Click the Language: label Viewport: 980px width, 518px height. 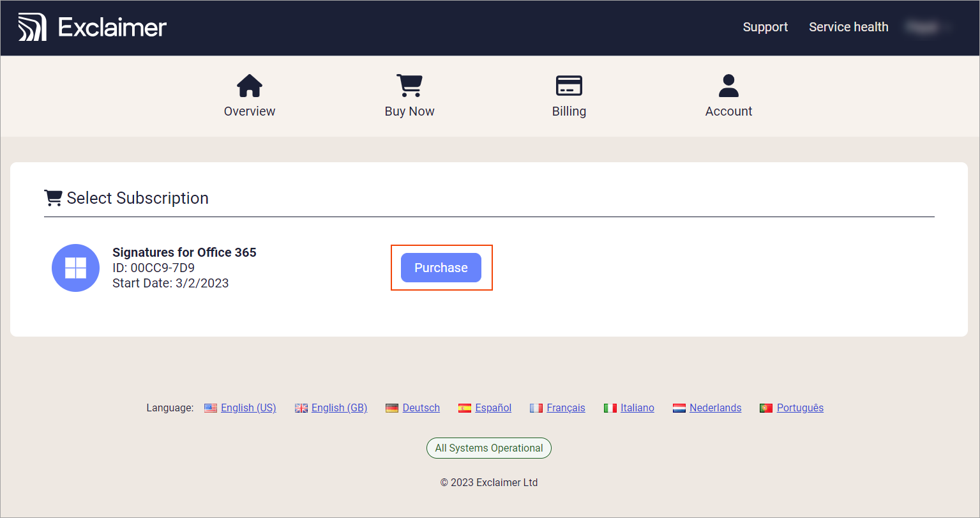[170, 408]
